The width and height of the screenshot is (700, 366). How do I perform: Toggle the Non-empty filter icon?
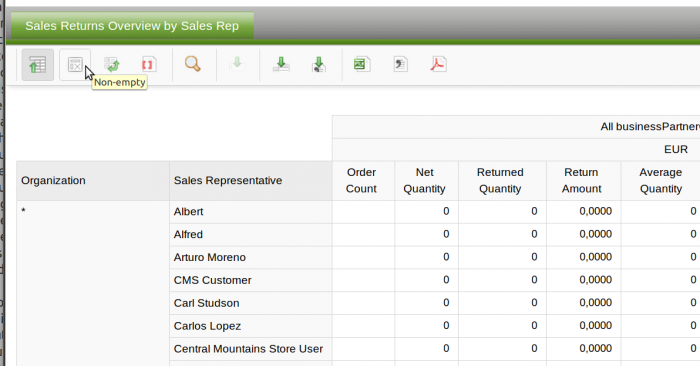click(x=75, y=65)
